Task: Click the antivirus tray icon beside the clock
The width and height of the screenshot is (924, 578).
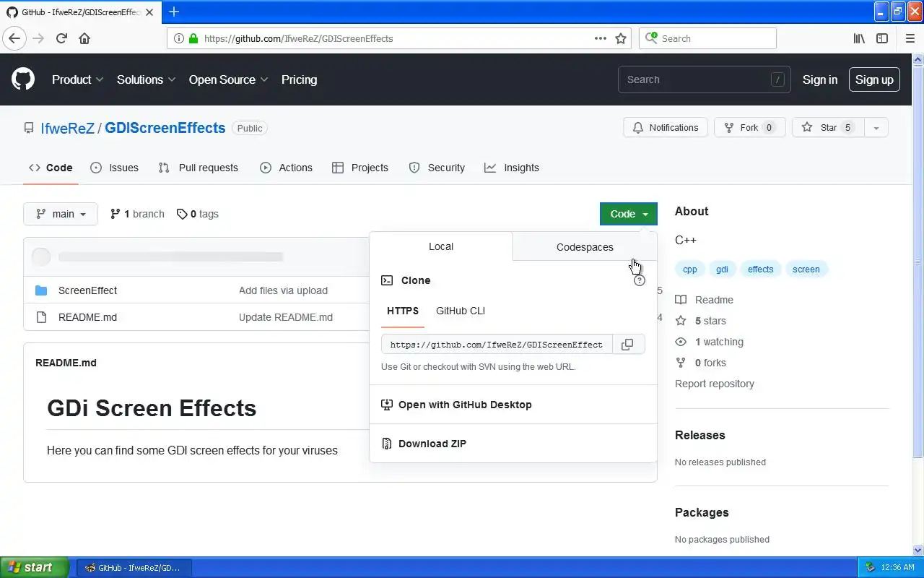Action: 870,567
